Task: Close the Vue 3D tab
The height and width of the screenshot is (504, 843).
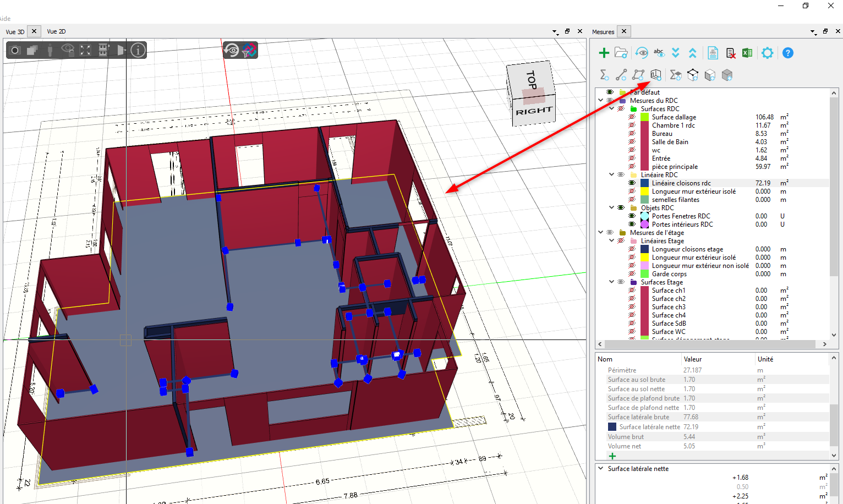Action: coord(34,31)
